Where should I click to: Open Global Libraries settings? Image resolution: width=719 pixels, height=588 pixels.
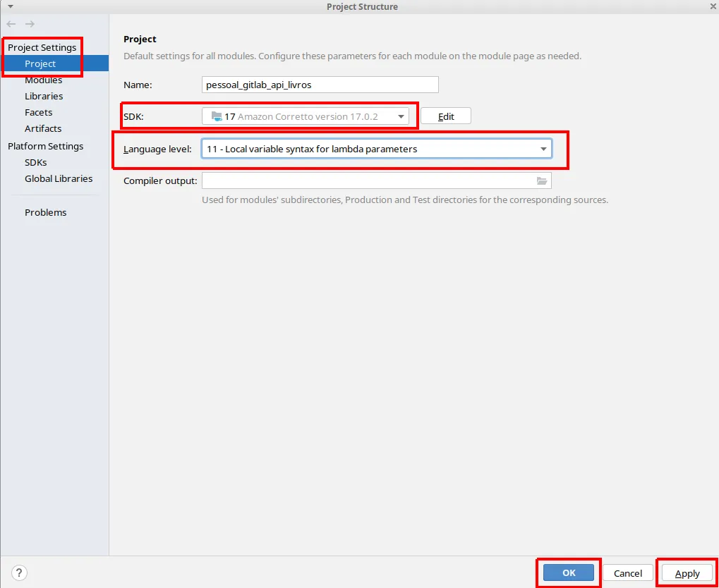tap(59, 179)
